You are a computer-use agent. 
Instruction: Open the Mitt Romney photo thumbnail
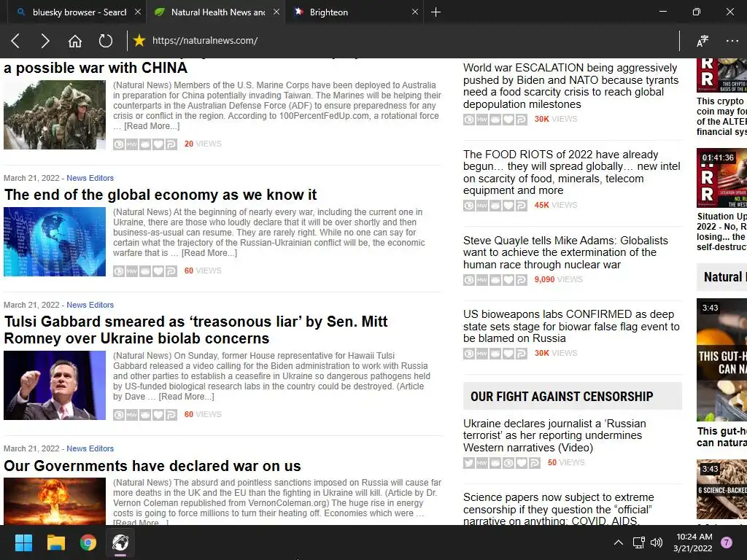[x=55, y=386]
